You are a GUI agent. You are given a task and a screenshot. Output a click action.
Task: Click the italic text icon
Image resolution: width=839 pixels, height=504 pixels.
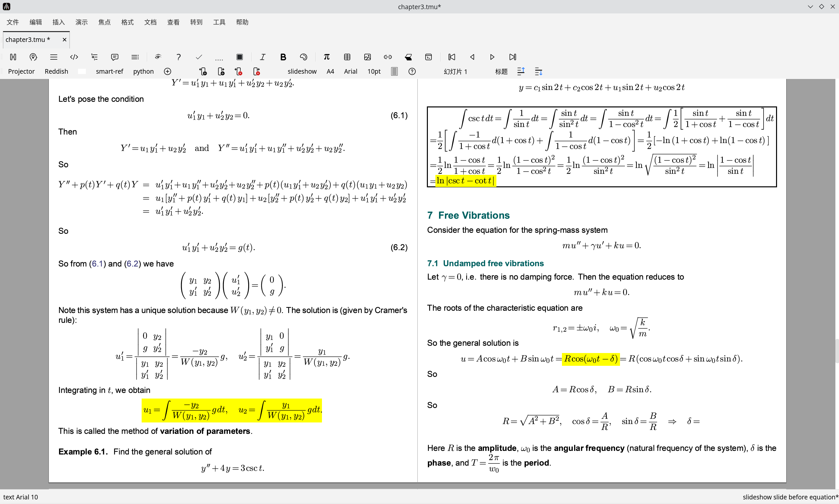pyautogui.click(x=262, y=57)
